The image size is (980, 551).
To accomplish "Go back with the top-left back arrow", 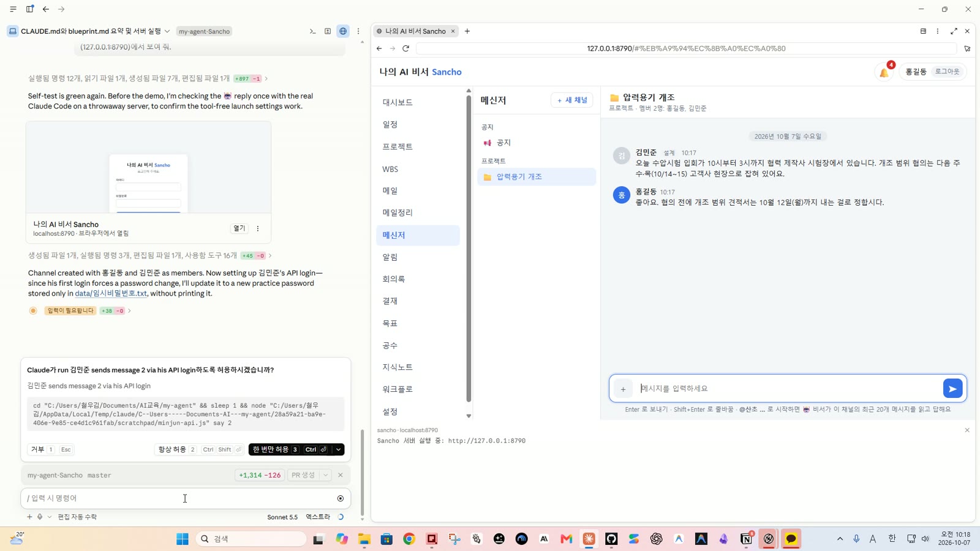I will point(46,9).
